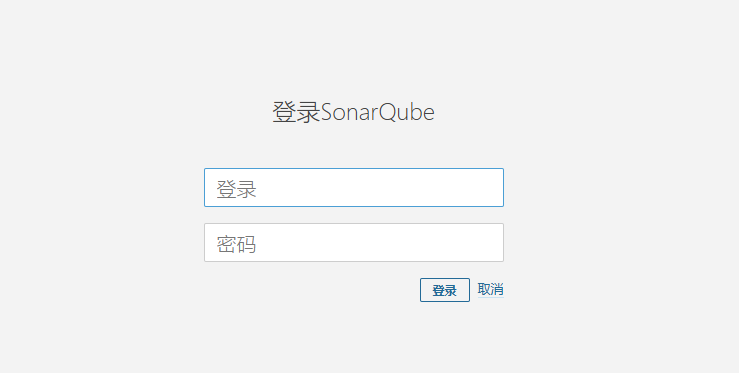739x373 pixels.
Task: Submit the form with the 登录 button
Action: [444, 290]
